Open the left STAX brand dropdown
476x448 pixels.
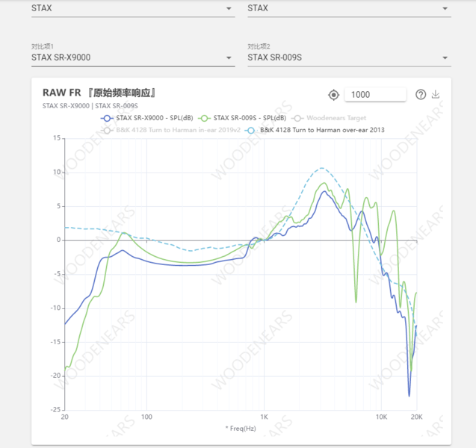[229, 10]
